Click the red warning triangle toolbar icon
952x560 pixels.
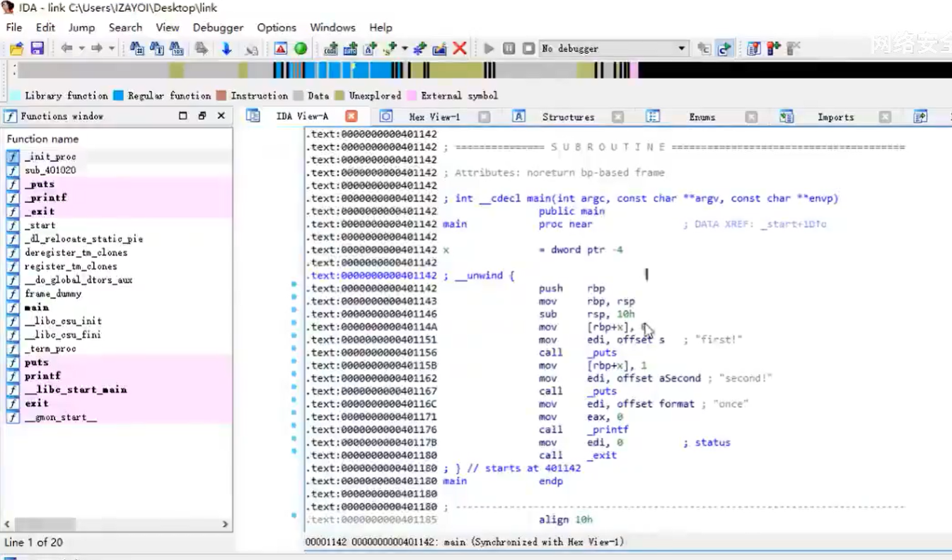pos(281,49)
